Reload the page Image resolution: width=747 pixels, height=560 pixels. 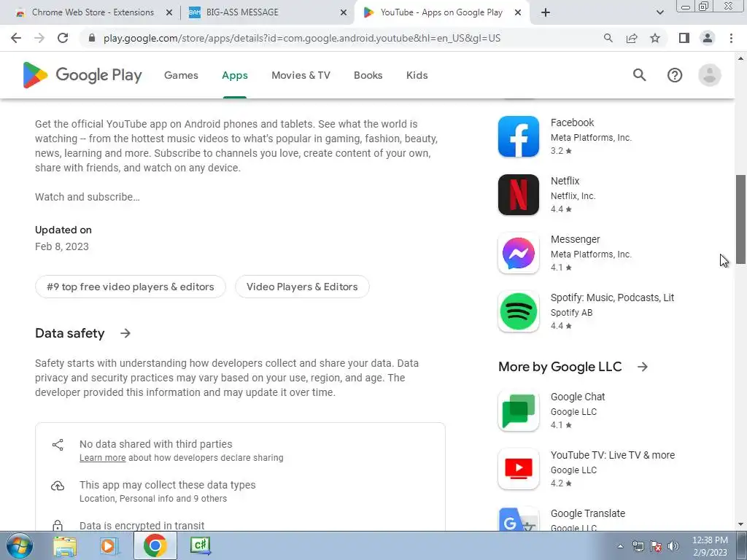[x=63, y=38]
